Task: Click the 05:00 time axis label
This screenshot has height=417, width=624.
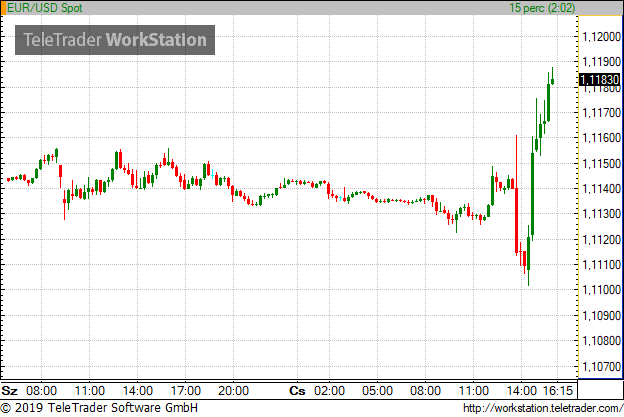Action: click(x=377, y=390)
